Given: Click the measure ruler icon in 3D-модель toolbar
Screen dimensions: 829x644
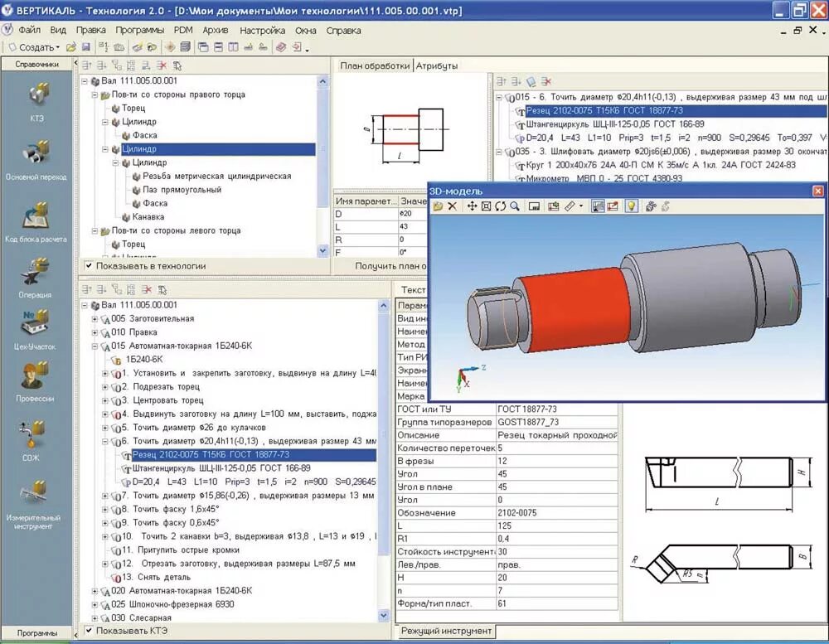Looking at the screenshot, I should point(570,206).
